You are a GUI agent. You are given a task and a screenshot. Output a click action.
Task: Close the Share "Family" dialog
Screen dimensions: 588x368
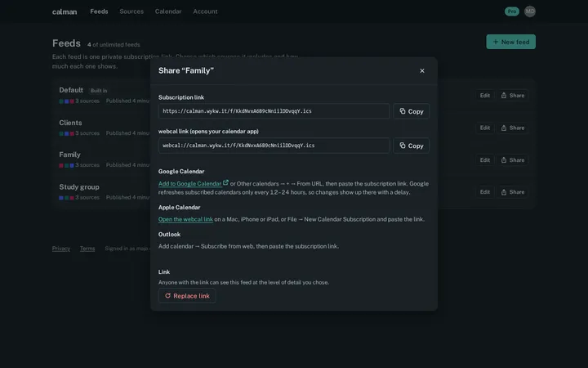(x=422, y=70)
